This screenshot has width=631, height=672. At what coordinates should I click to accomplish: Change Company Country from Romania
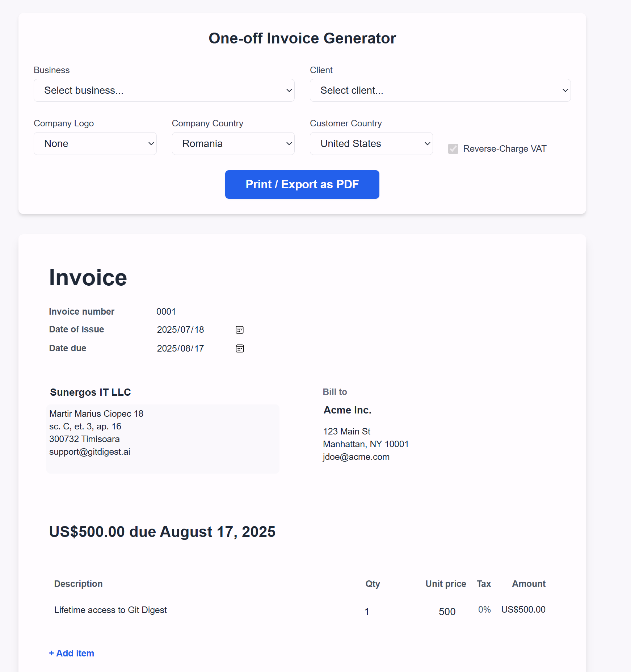(233, 144)
